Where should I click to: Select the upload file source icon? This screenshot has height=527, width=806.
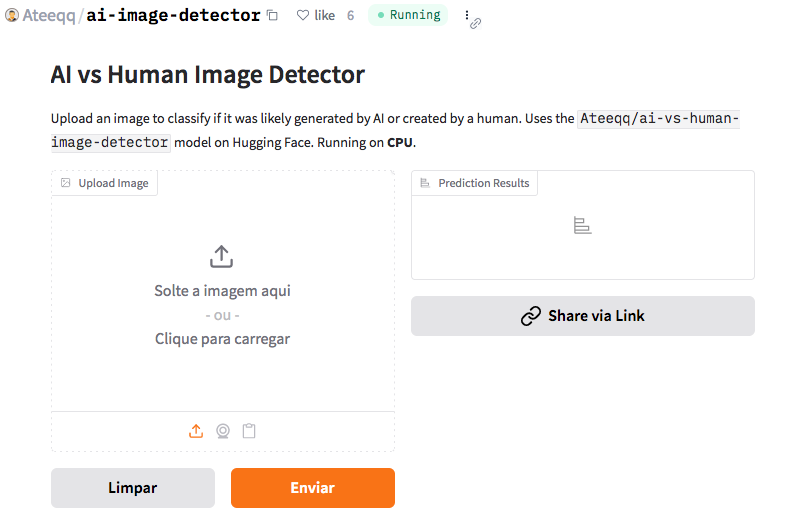click(196, 431)
